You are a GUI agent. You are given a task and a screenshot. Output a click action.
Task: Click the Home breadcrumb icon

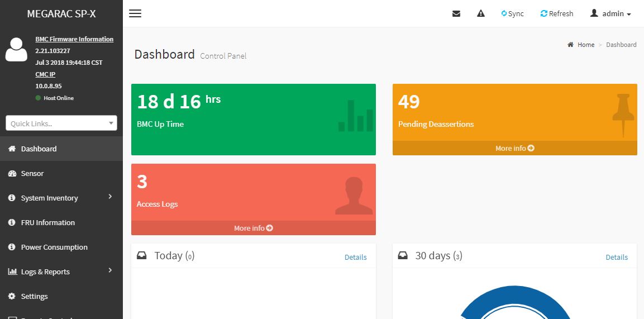click(570, 45)
